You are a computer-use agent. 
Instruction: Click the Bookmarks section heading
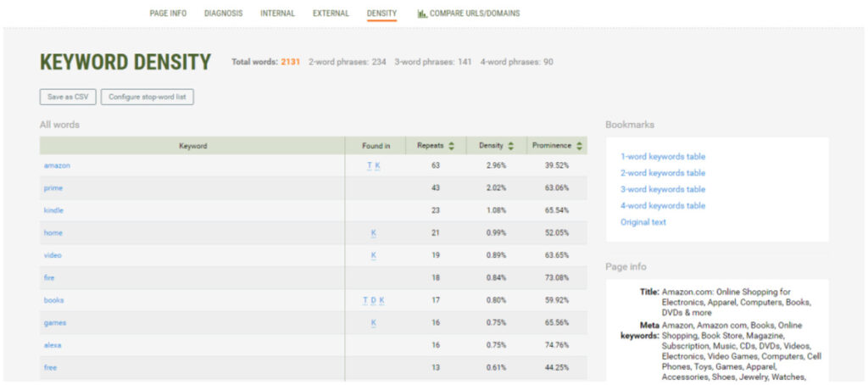[630, 125]
